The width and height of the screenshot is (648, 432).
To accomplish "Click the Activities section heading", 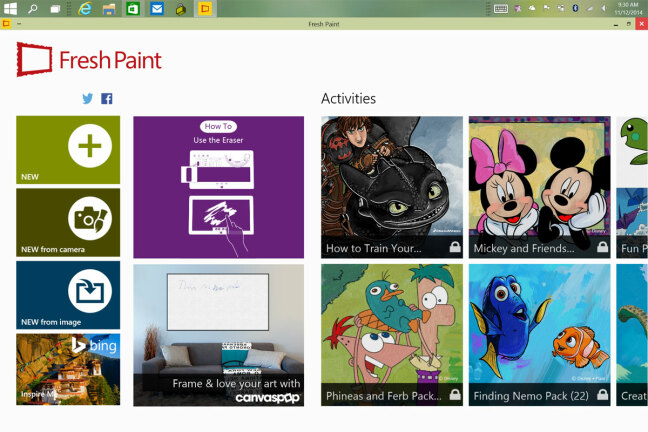I will [348, 99].
